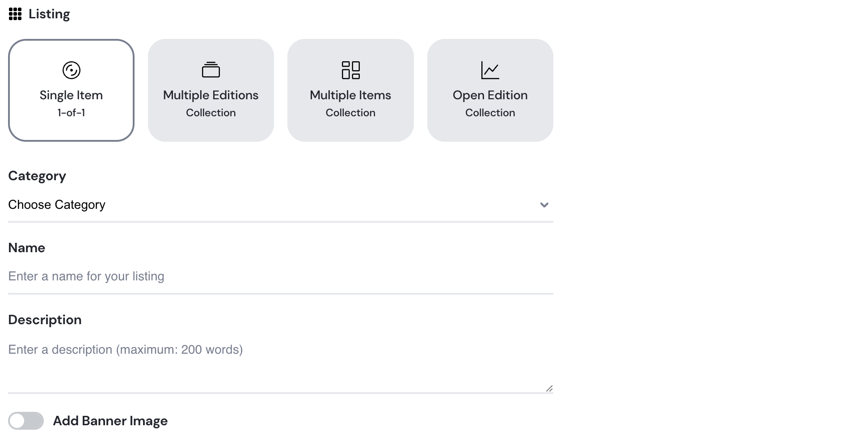This screenshot has height=440, width=868.
Task: Click the Listing grid icon
Action: click(15, 14)
